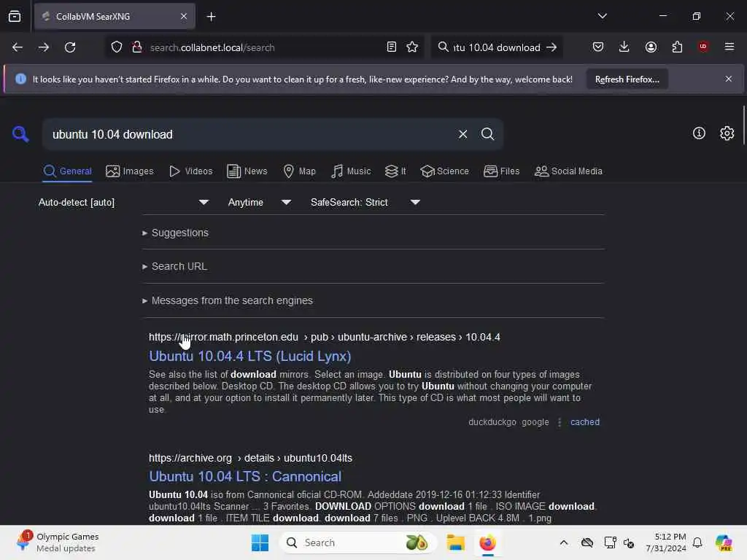Image resolution: width=747 pixels, height=560 pixels.
Task: Open the Firefox View tab icon
Action: (15, 17)
